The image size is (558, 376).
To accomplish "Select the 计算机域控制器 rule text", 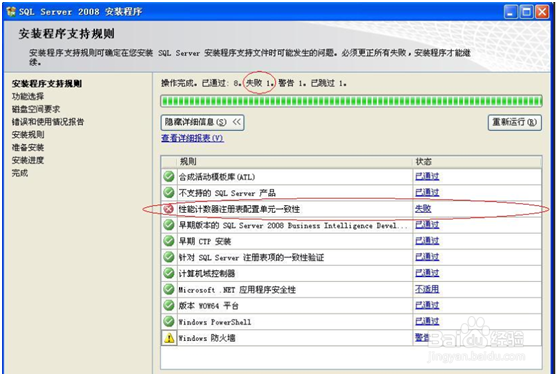I will tap(207, 274).
